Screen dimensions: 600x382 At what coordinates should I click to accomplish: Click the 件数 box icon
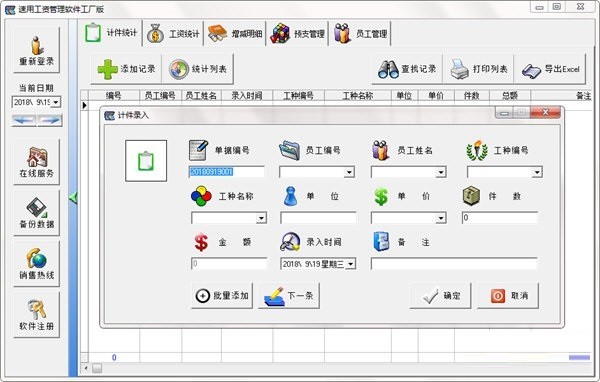471,196
